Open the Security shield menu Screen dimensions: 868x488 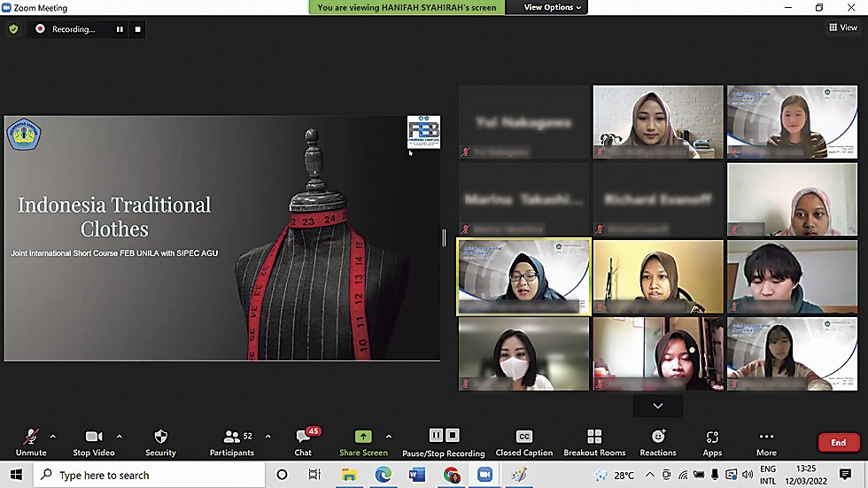pyautogui.click(x=160, y=443)
